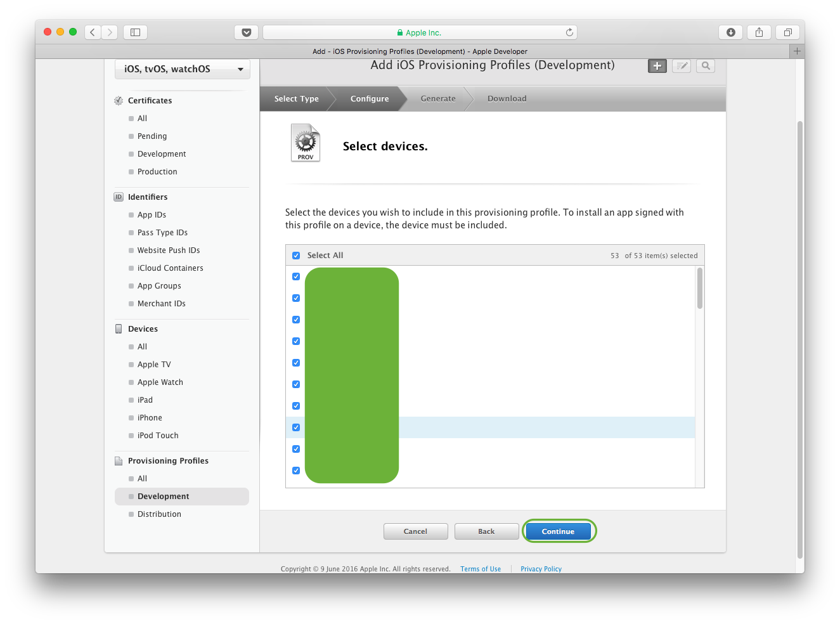
Task: Open Merchant IDs
Action: [162, 303]
